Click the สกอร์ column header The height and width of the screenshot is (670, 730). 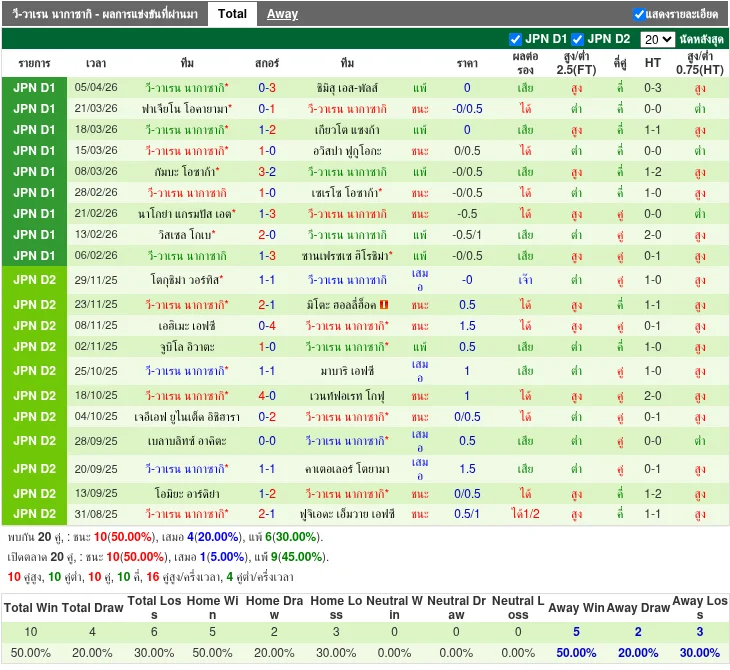click(267, 63)
